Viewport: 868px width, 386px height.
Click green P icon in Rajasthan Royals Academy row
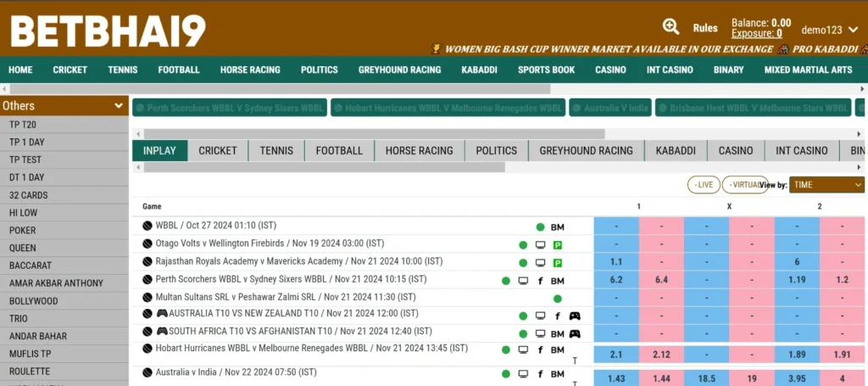pyautogui.click(x=558, y=262)
